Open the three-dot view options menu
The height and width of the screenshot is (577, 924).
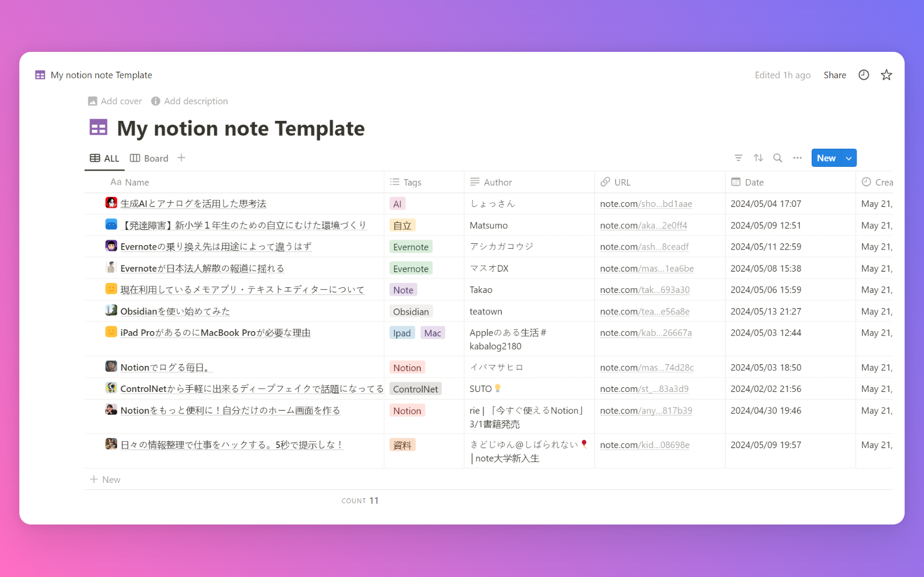(x=797, y=158)
